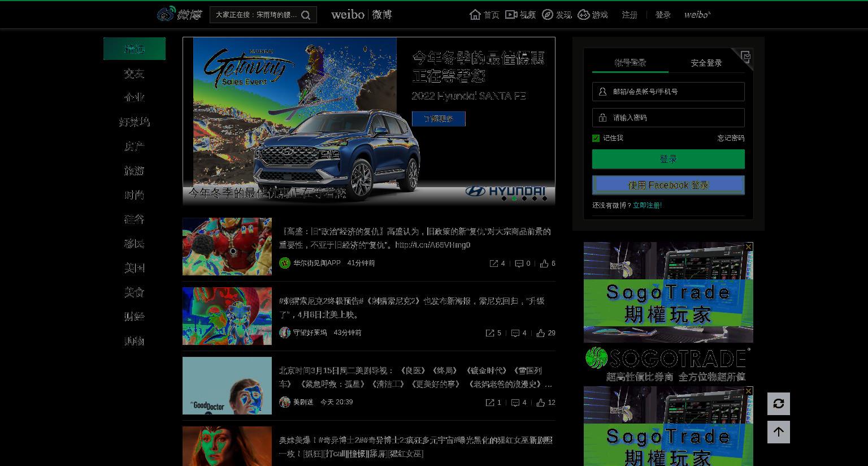The image size is (868, 466).
Task: Open 移民 category in sidebar
Action: [134, 243]
